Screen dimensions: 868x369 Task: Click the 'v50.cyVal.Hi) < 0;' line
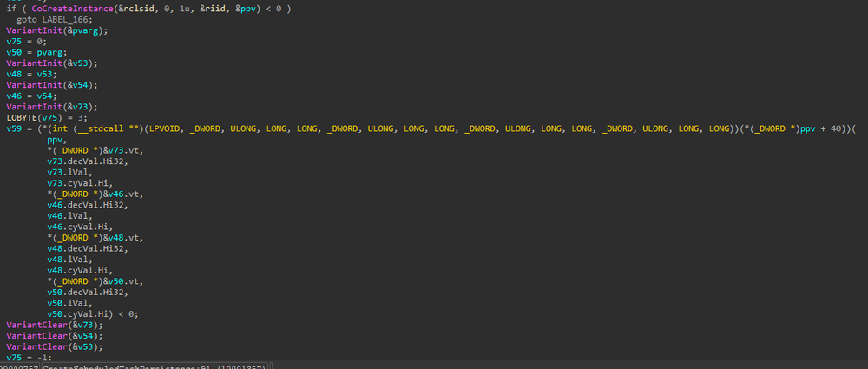click(x=93, y=314)
